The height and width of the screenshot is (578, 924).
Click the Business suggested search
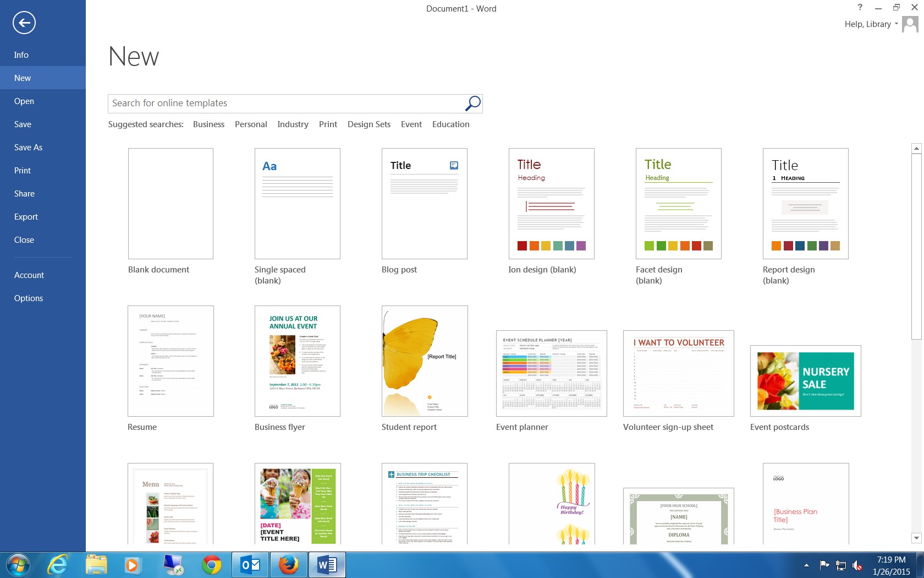coord(208,124)
